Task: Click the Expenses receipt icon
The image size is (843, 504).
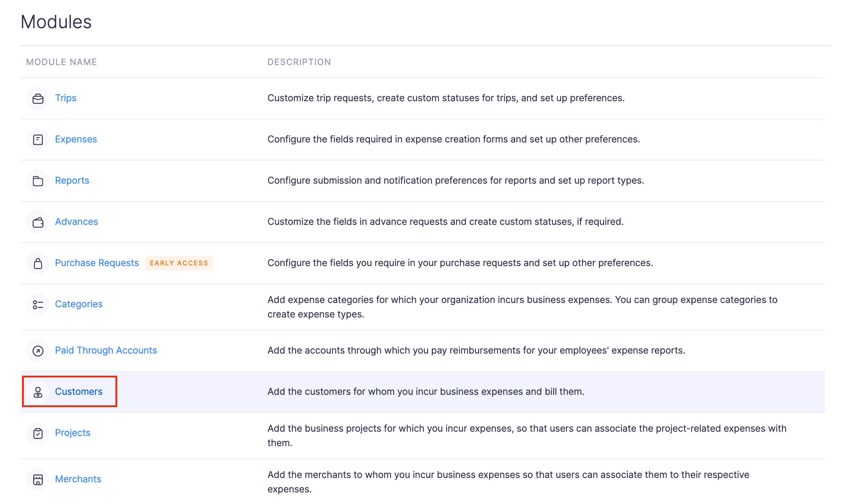Action: [x=38, y=140]
